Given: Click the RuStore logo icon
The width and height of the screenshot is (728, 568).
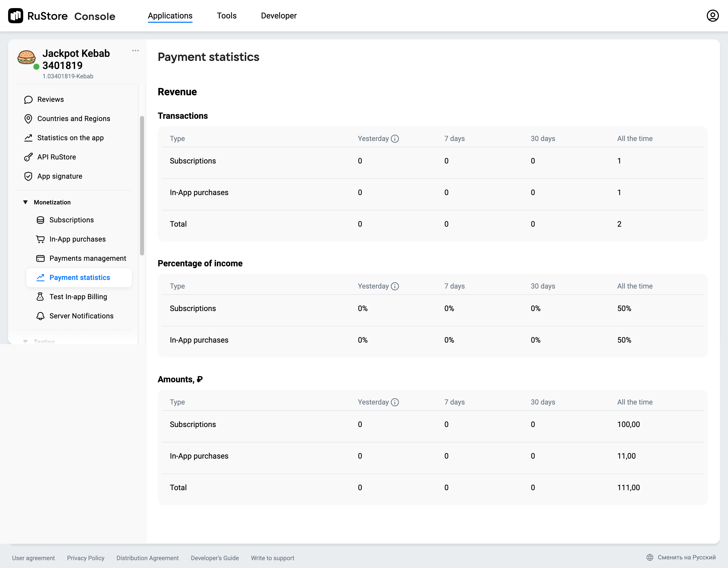Looking at the screenshot, I should (16, 16).
